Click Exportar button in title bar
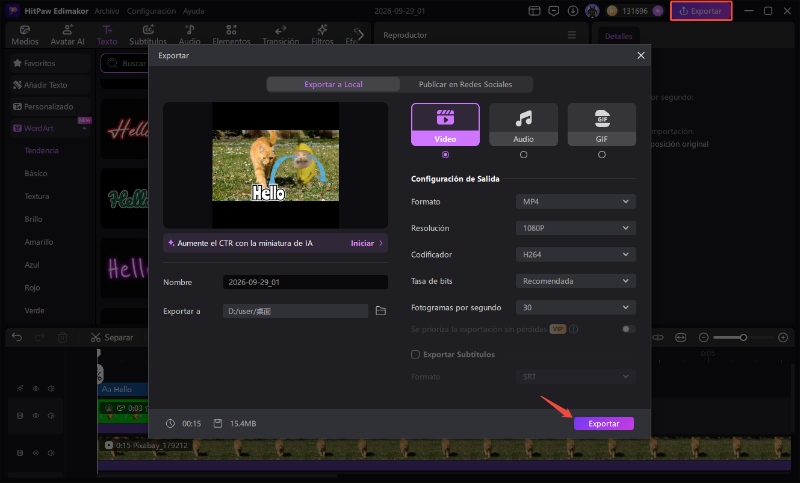 click(x=701, y=11)
